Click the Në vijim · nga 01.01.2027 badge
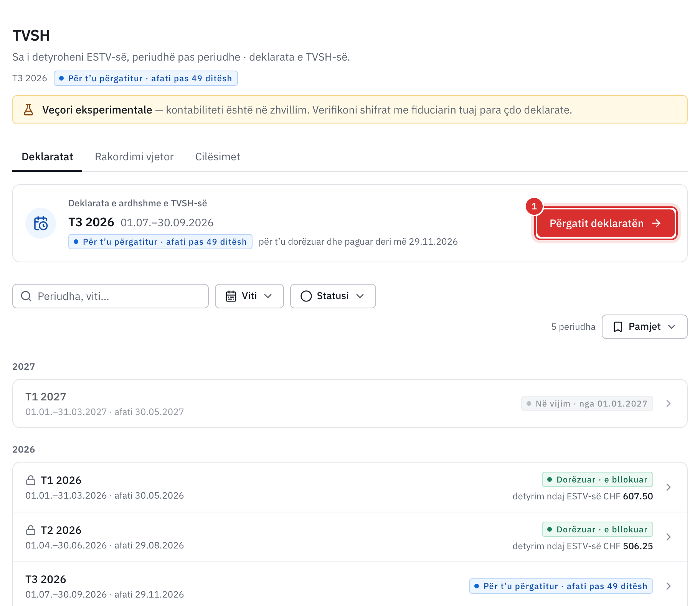The image size is (700, 606). tap(587, 403)
